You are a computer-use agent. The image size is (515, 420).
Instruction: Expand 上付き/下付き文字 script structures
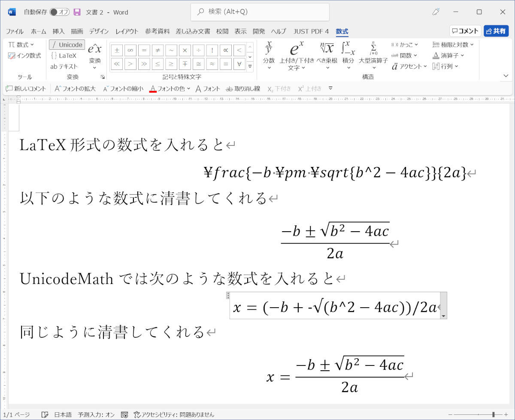[x=297, y=55]
